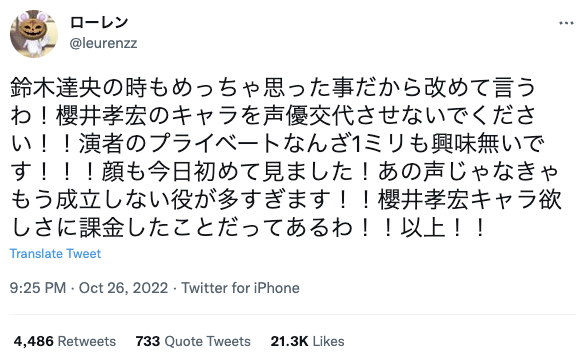Translate the tweet with Translate Tweet
This screenshot has width=588, height=363.
[55, 254]
